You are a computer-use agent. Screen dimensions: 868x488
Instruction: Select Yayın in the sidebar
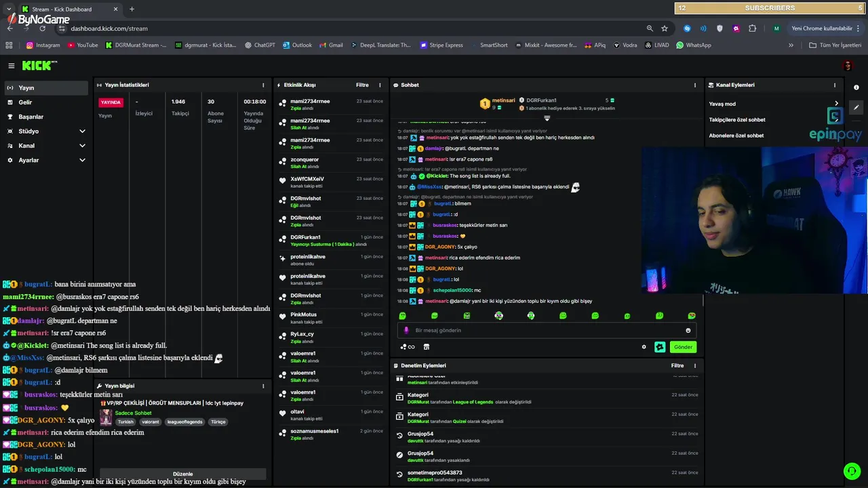pos(46,88)
